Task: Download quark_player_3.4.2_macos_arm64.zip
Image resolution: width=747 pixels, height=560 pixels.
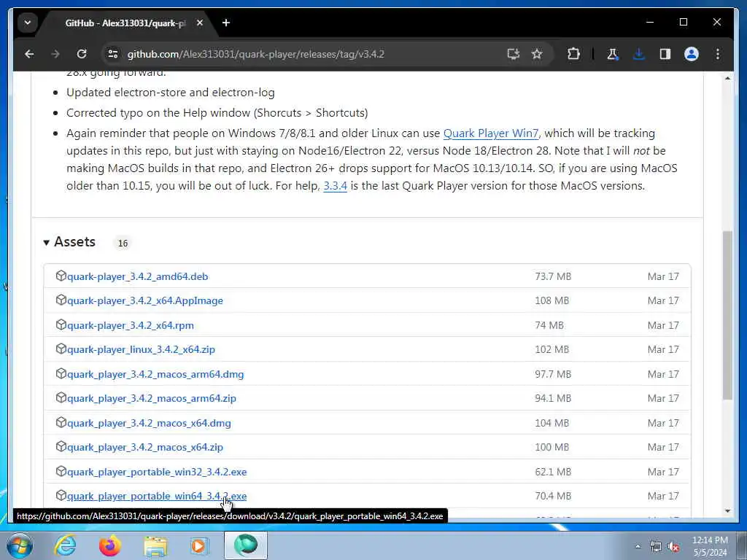Action: click(152, 399)
